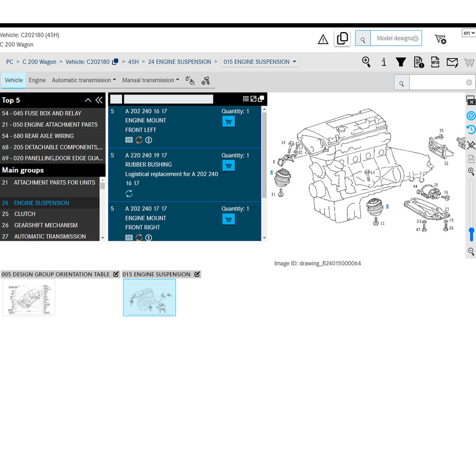Click the wide filter field above parts list
This screenshot has width=476, height=476.
[x=168, y=99]
